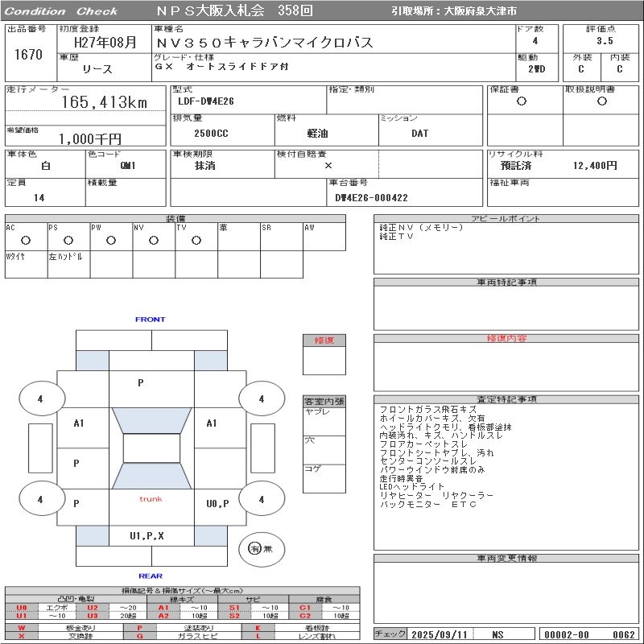
Task: Click the asking price 1,000千円
Action: pyautogui.click(x=90, y=138)
